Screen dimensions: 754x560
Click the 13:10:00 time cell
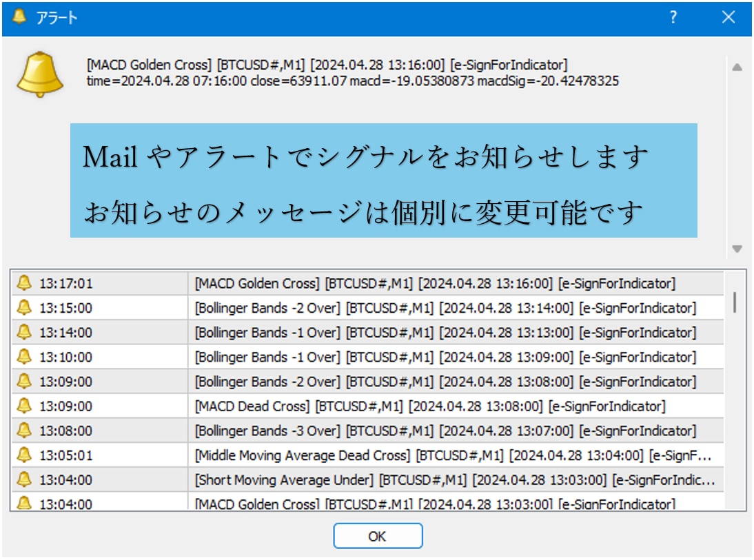(66, 357)
